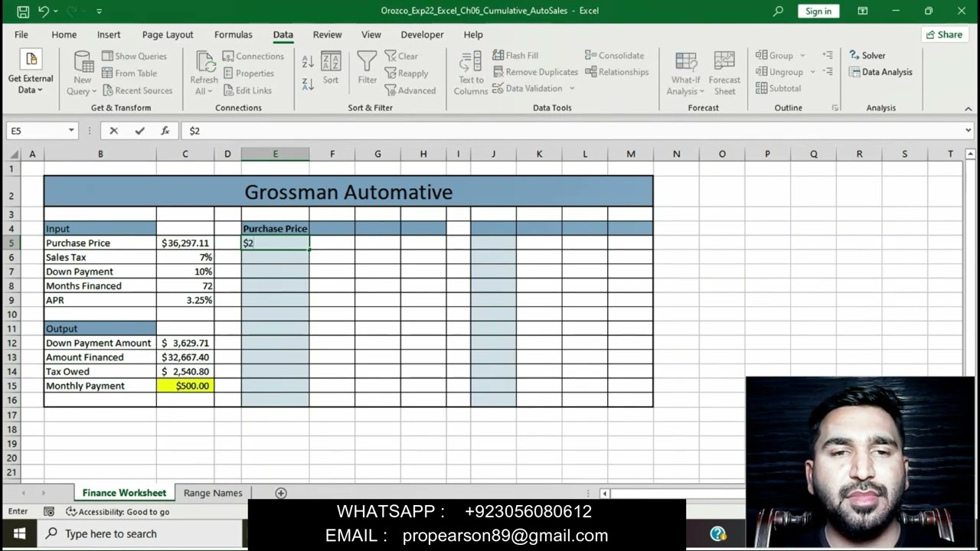Click Insert Function fx icon
This screenshot has width=980, height=551.
click(x=165, y=131)
